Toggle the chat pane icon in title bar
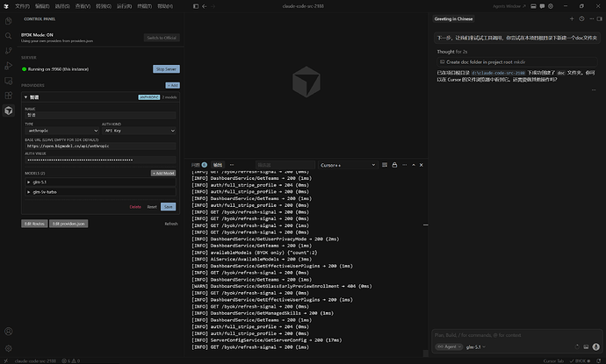This screenshot has width=606, height=364. point(542,6)
